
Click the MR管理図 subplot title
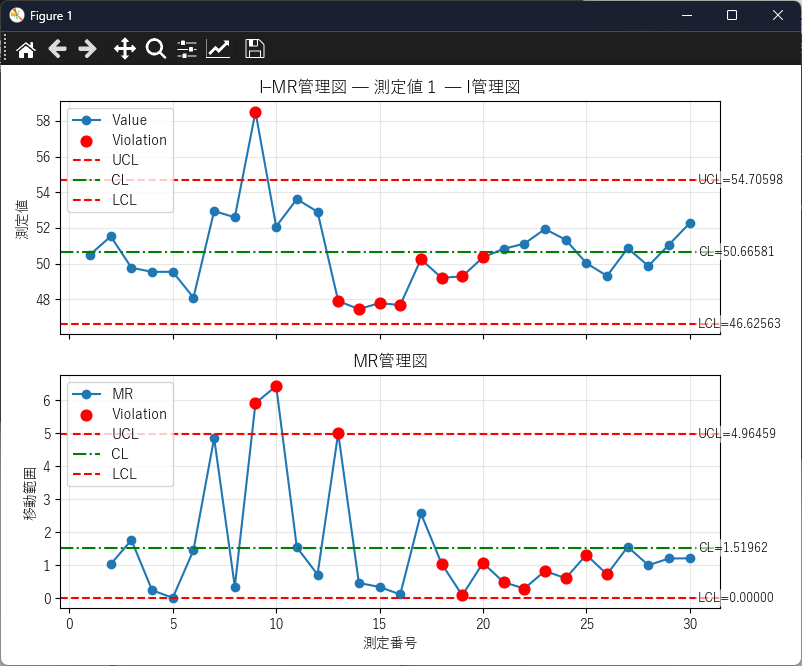coord(390,360)
